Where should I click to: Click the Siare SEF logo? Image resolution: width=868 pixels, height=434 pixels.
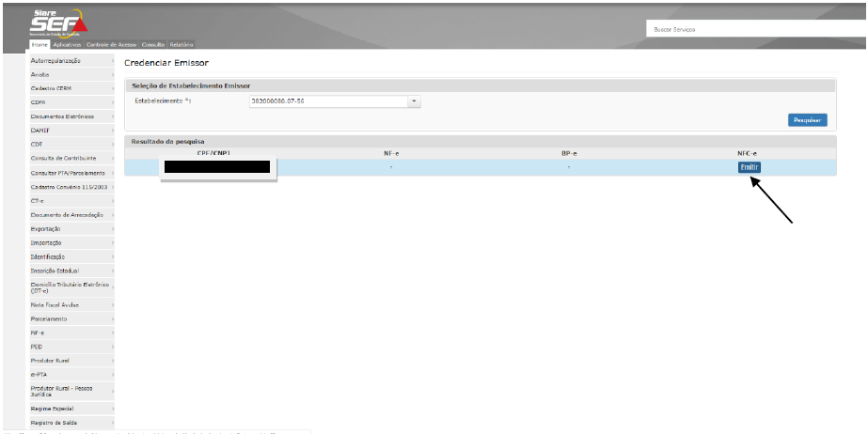56,22
